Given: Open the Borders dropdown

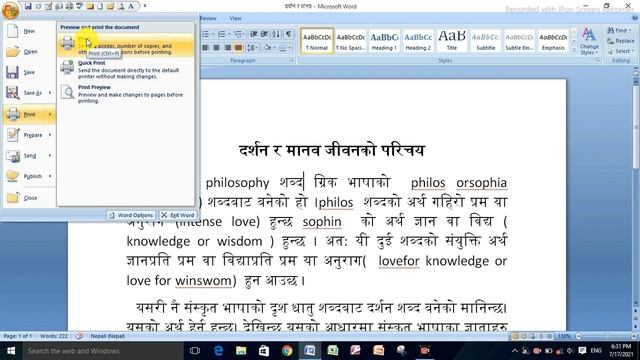Looking at the screenshot, I should (x=284, y=48).
